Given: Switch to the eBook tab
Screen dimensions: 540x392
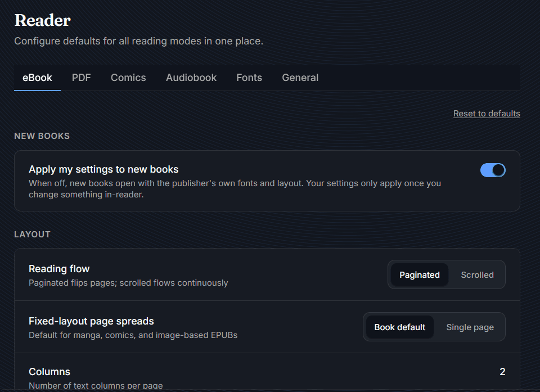Looking at the screenshot, I should pos(37,78).
